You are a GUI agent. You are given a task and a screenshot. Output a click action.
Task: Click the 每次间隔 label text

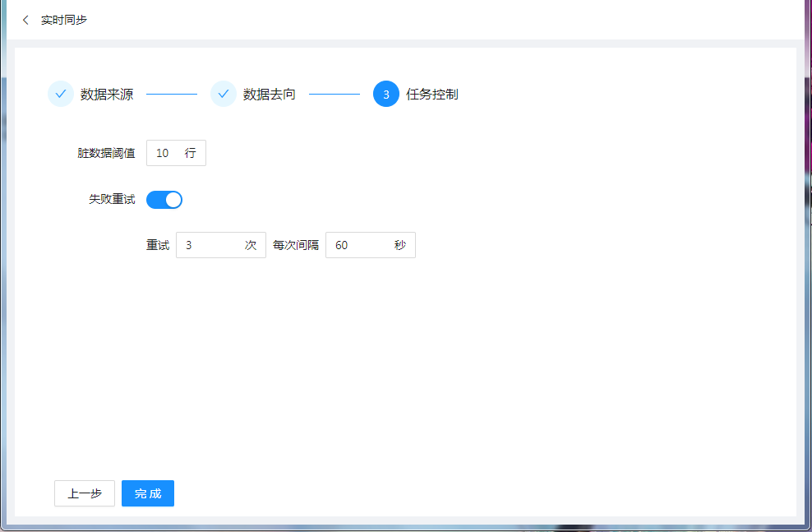(x=296, y=245)
